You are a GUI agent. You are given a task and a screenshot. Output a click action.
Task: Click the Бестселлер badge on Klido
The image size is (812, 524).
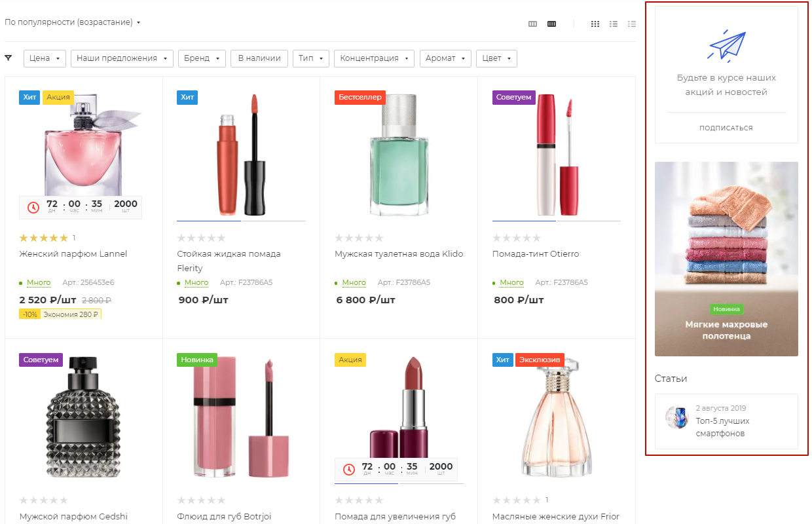[360, 98]
